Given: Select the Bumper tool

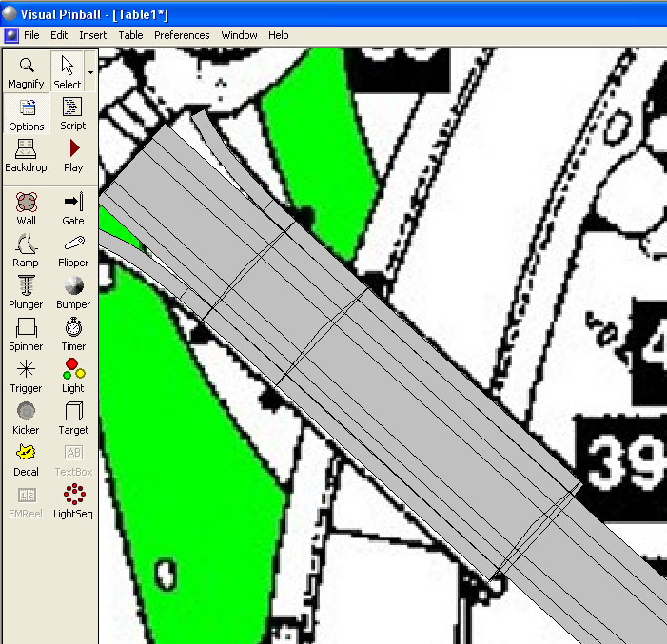Looking at the screenshot, I should tap(73, 292).
